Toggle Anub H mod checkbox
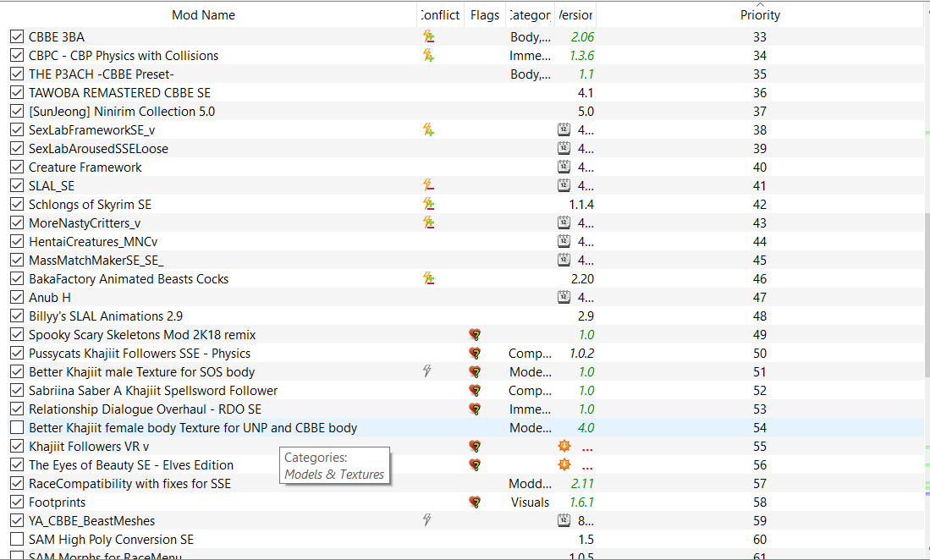Screen dimensions: 930x560 tap(17, 298)
